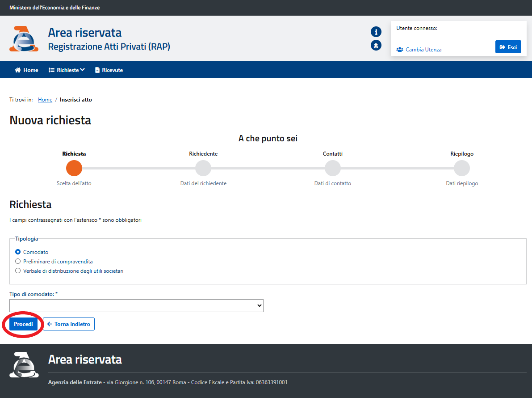Click the 'A che punto sei' heading
Image resolution: width=532 pixels, height=398 pixels.
[268, 139]
